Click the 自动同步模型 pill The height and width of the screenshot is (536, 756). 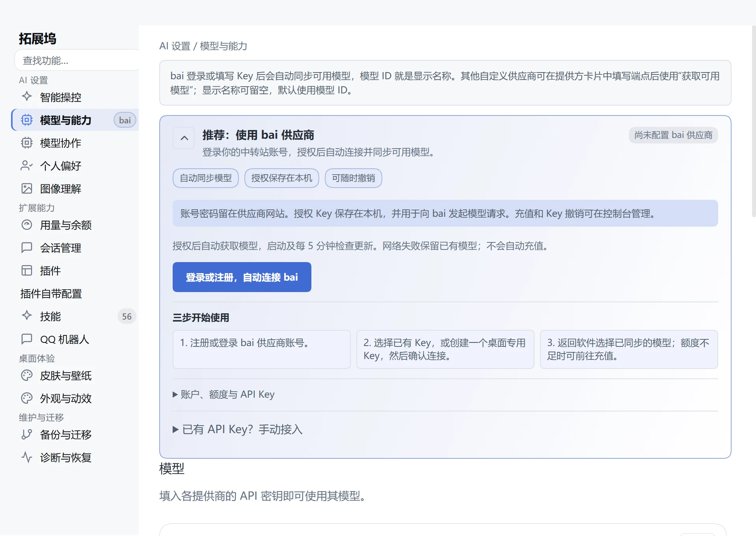[206, 178]
